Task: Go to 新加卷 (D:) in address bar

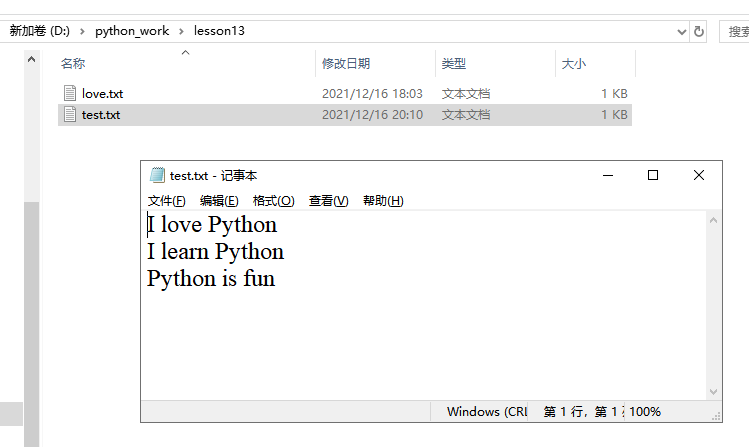Action: pyautogui.click(x=40, y=31)
